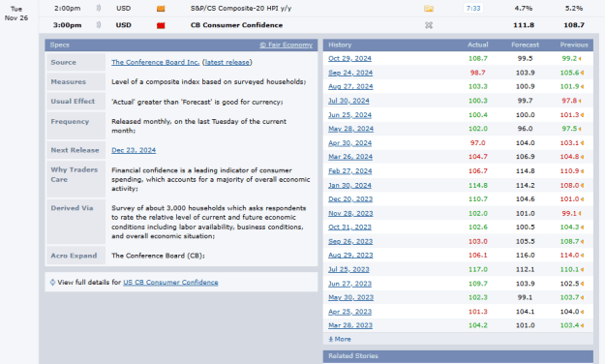The height and width of the screenshot is (364, 605).
Task: Open the Oct 29, 2024 history entry
Action: pyautogui.click(x=349, y=59)
